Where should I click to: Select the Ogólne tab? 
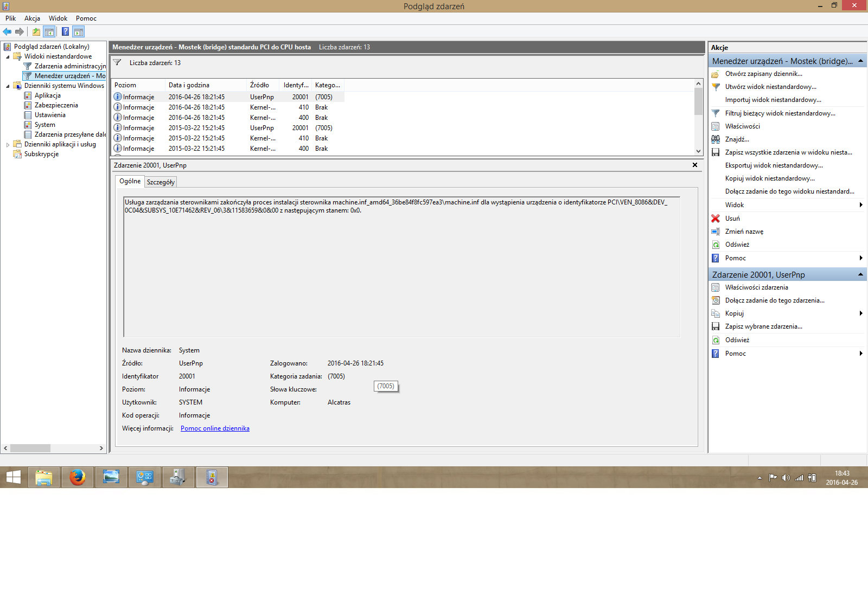[x=130, y=181]
